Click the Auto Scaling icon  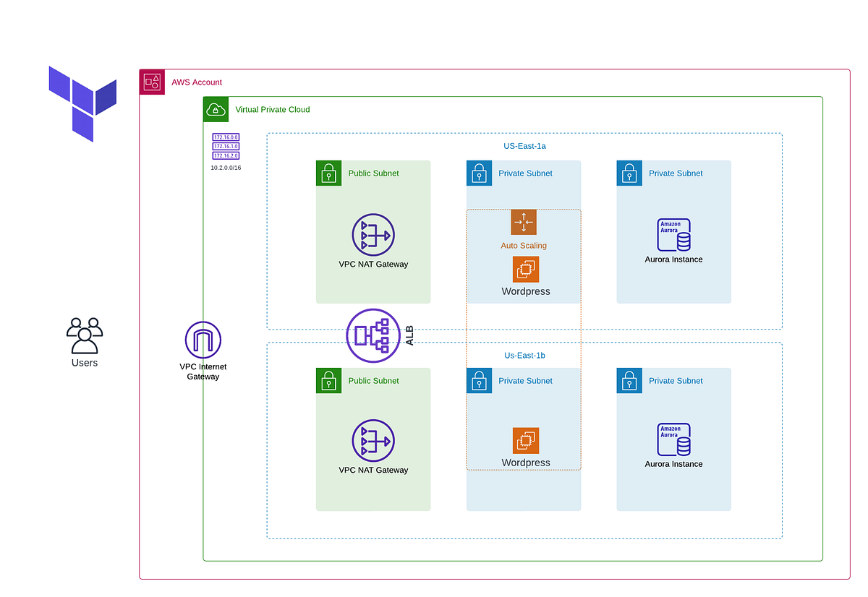tap(524, 222)
